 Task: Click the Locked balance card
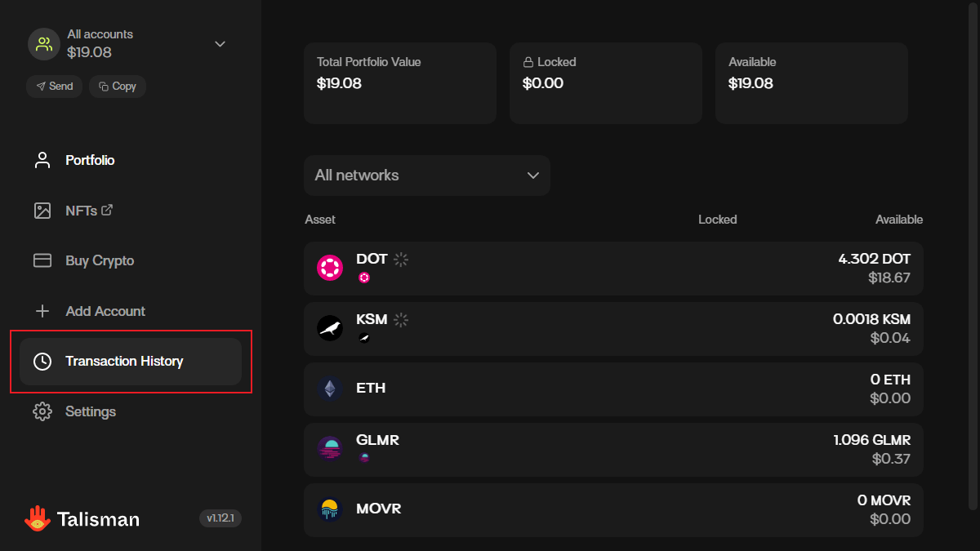tap(606, 83)
